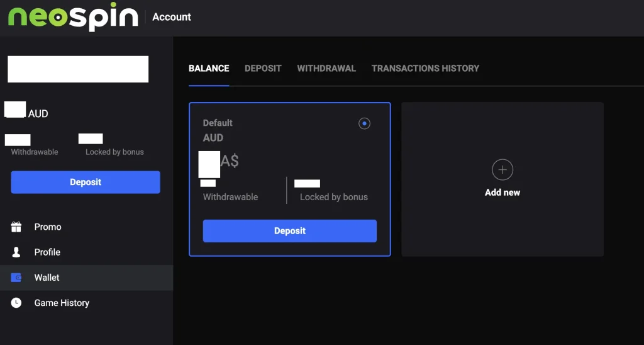Click the person icon beside Profile

pyautogui.click(x=16, y=252)
